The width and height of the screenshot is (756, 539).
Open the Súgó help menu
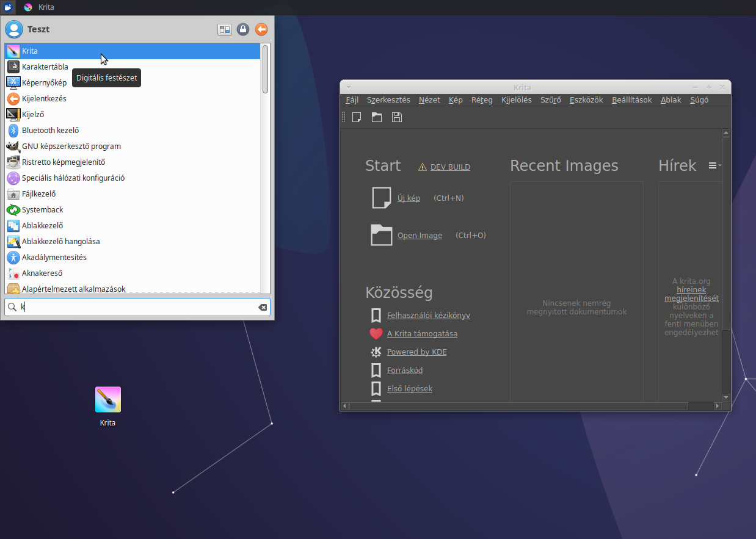[x=699, y=100]
